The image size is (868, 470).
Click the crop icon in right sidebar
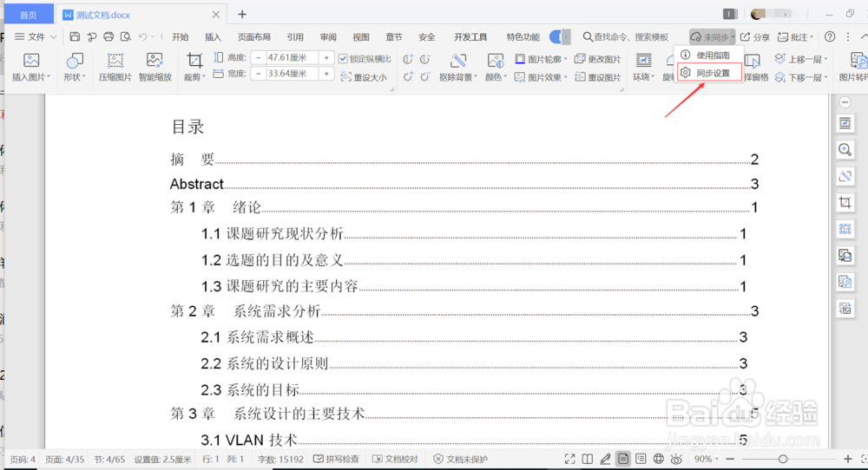click(845, 202)
